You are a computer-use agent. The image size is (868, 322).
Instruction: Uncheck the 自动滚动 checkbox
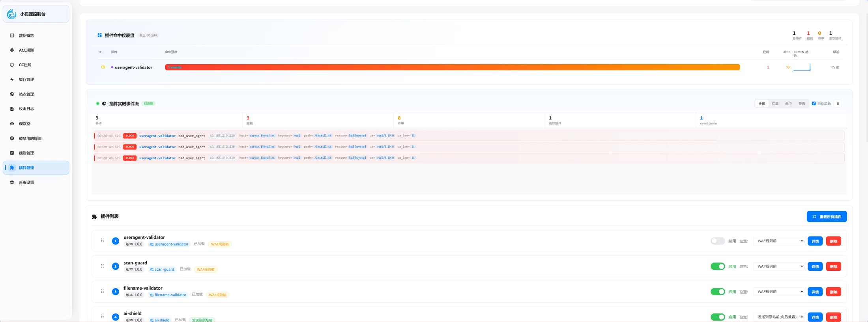[x=814, y=104]
